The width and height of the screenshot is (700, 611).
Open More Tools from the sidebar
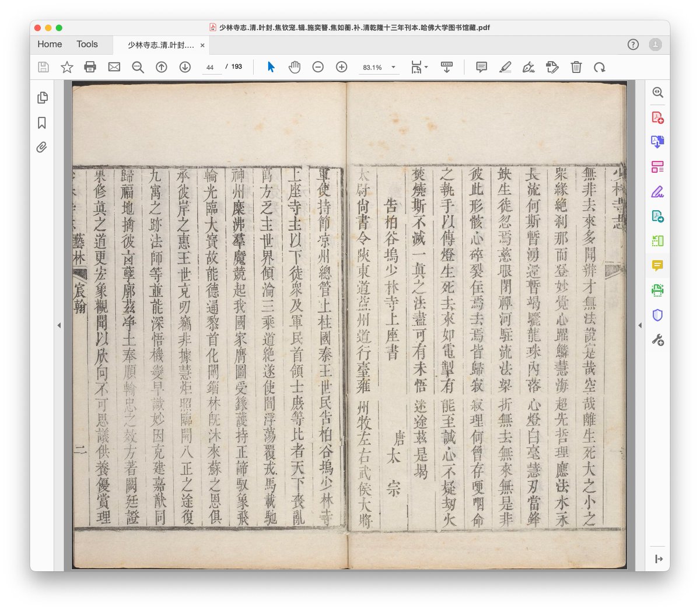657,338
